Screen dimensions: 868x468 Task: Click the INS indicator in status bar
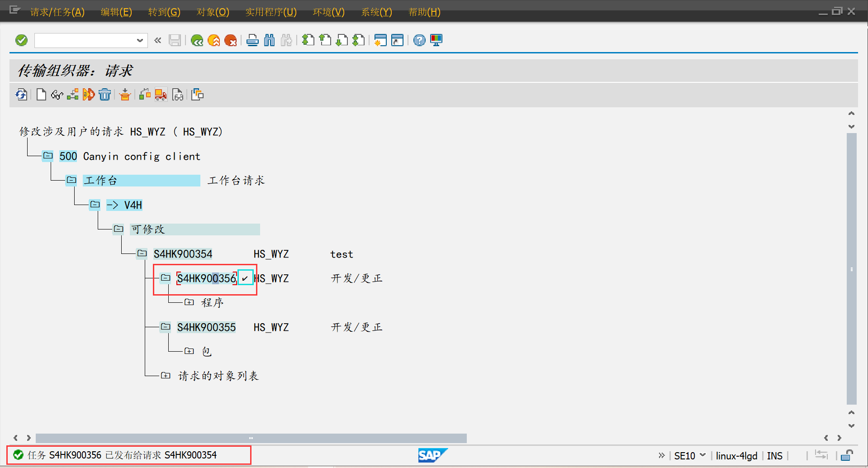[775, 456]
